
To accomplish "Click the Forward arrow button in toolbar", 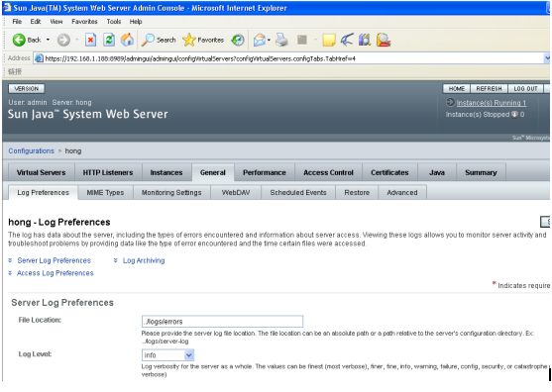I will coord(63,40).
